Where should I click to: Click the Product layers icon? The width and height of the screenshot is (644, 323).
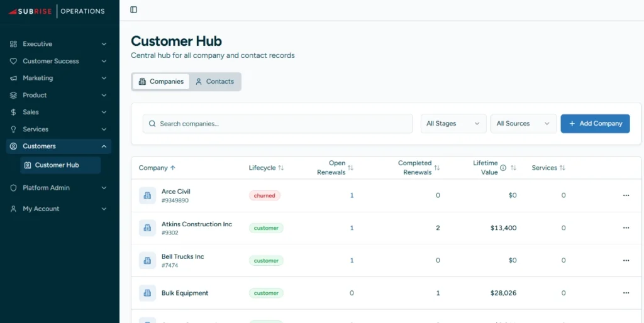tap(14, 96)
